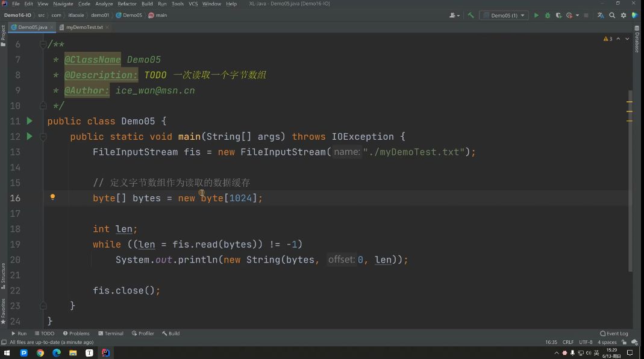The image size is (644, 359).
Task: Open the Problems tool window
Action: click(76, 334)
